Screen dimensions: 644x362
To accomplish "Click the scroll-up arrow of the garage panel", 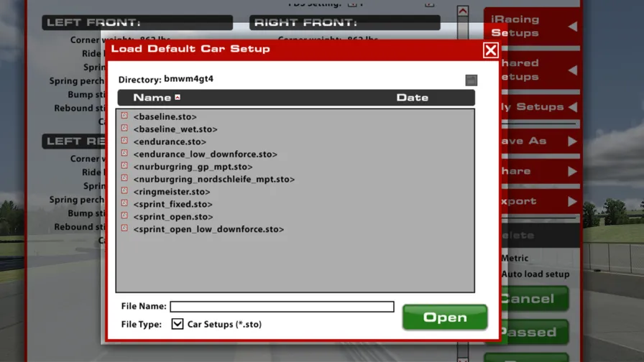I will pos(463,11).
